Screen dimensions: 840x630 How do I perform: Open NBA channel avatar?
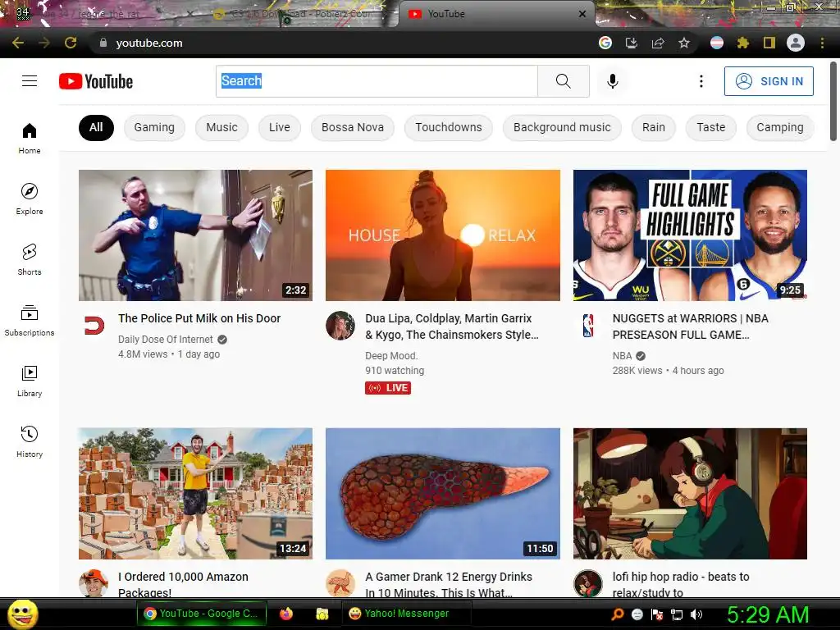(588, 325)
